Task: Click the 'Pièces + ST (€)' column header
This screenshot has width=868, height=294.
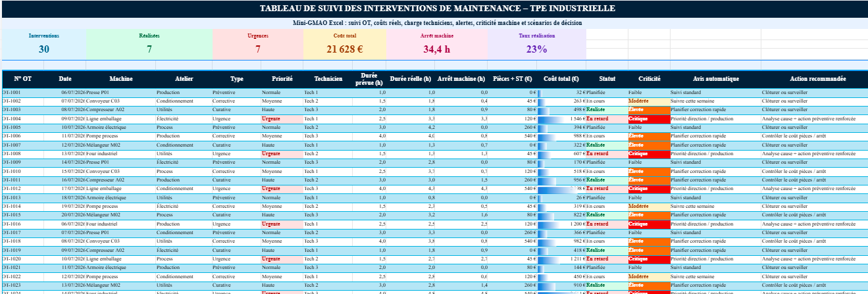Action: [513, 79]
